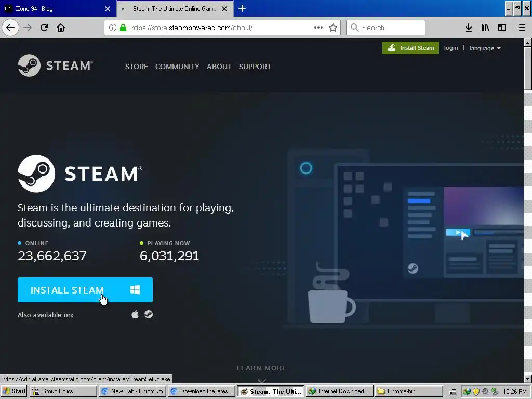The image size is (532, 399).
Task: Select the Steam, The Ultimate Online Game tab
Action: click(x=175, y=8)
